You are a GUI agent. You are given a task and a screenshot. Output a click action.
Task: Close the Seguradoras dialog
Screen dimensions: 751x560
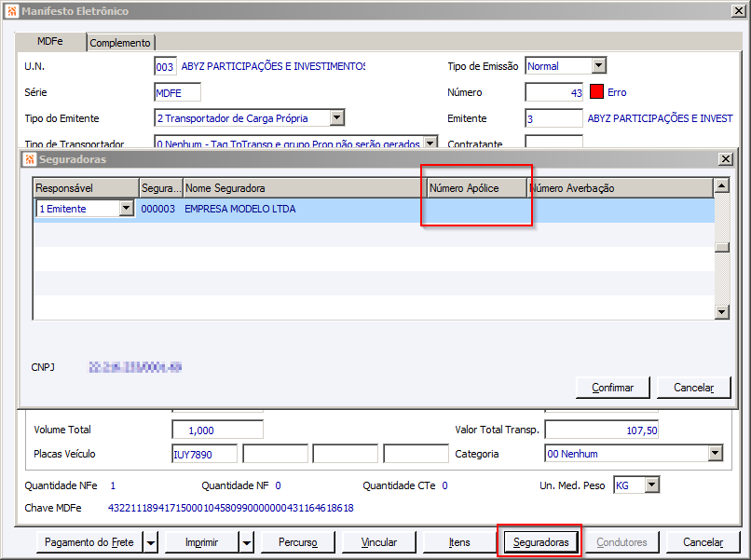[726, 159]
